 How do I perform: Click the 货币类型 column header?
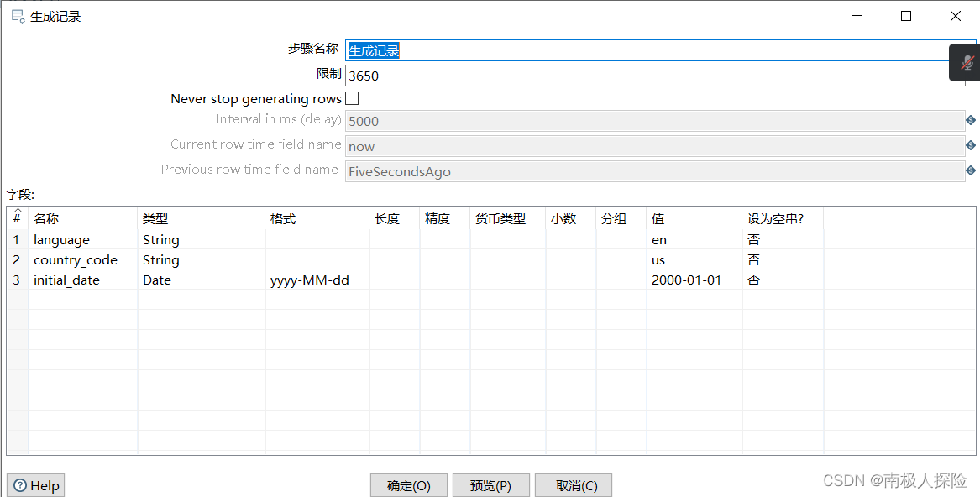507,219
